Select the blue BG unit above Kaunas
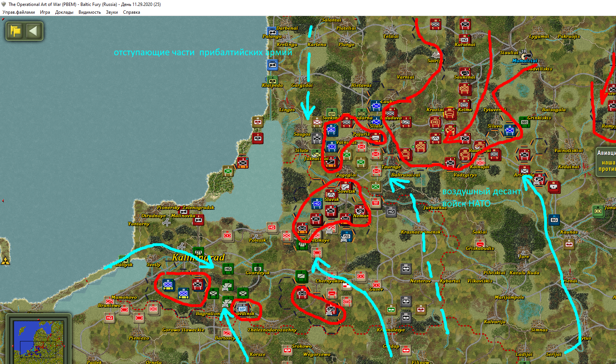 [x=554, y=219]
